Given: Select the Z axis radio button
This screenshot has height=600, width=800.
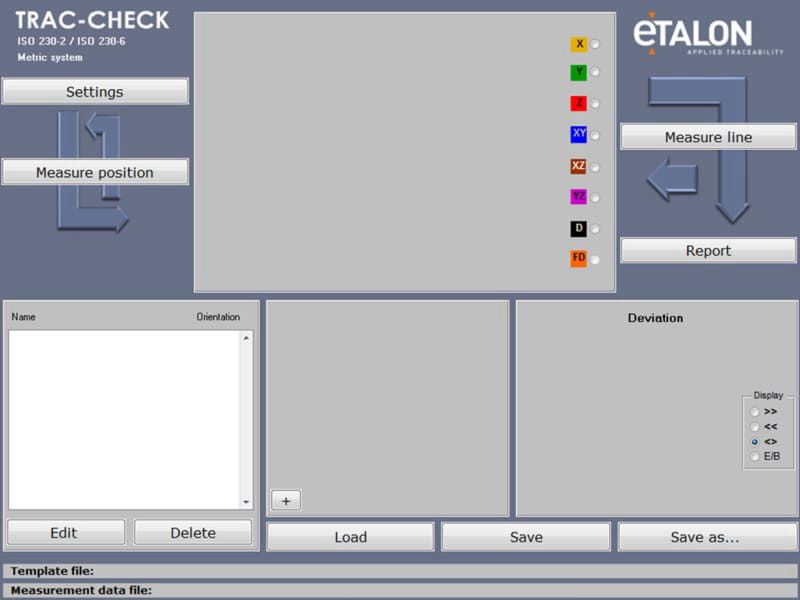Looking at the screenshot, I should (x=595, y=104).
